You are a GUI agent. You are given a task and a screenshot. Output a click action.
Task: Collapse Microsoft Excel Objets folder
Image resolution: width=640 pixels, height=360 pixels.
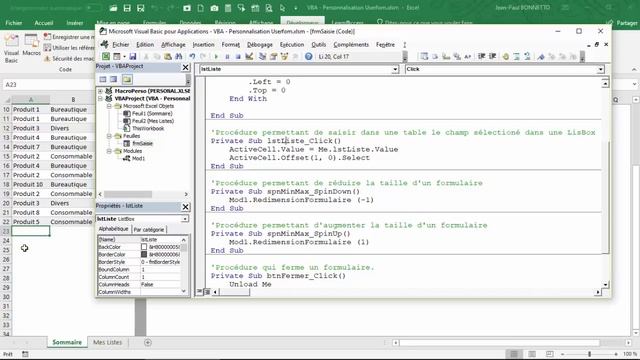click(x=109, y=106)
